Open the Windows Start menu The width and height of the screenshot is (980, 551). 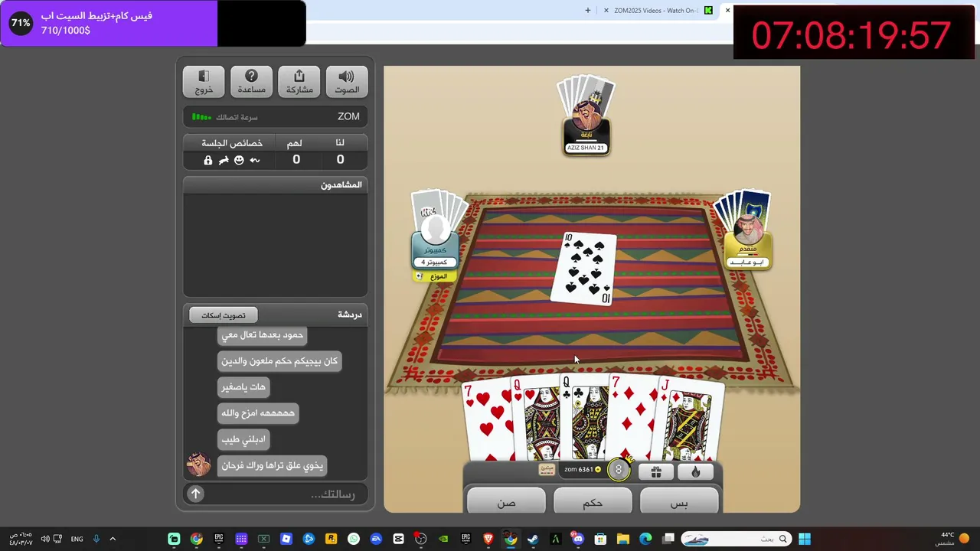(x=804, y=539)
